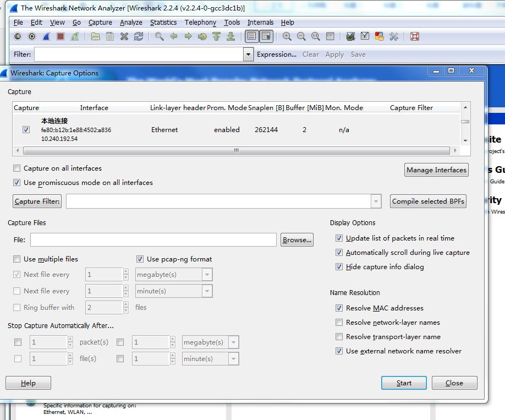Zoom in toolbar magnifier plus icon
Viewport: 505px width, 420px height.
tap(287, 36)
